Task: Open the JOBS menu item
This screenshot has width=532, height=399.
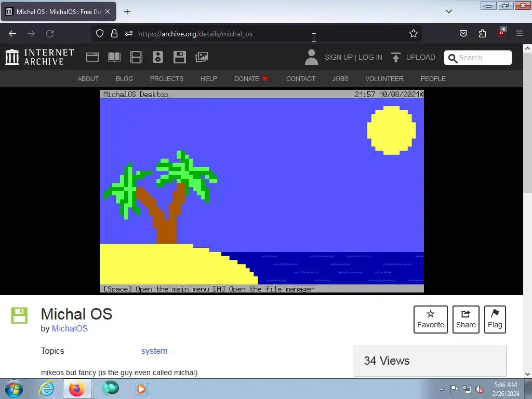Action: 340,79
